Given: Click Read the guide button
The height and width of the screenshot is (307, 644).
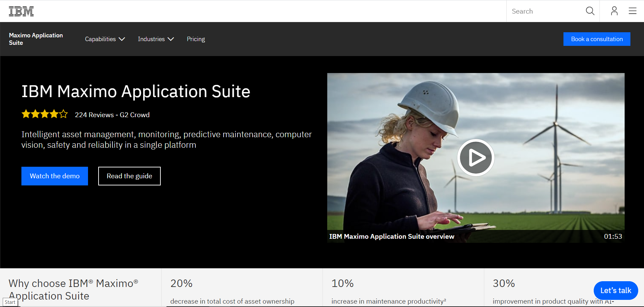Looking at the screenshot, I should pyautogui.click(x=129, y=176).
